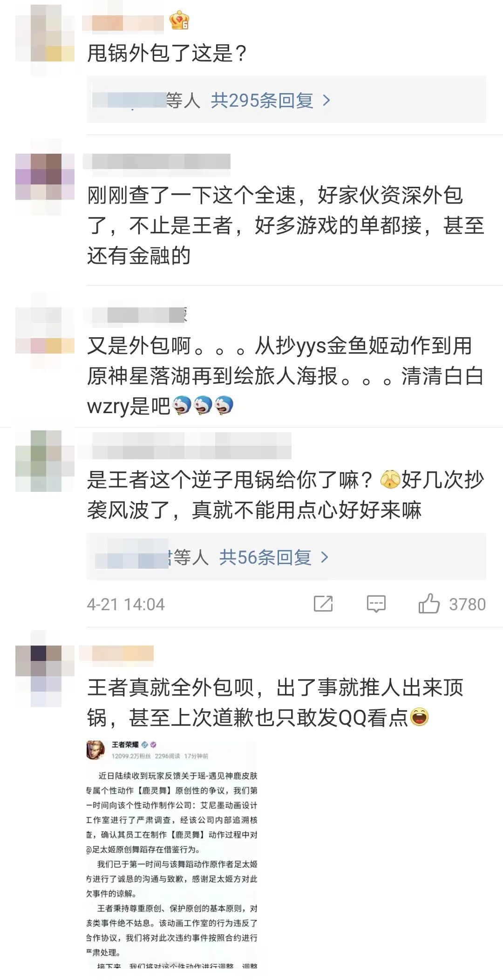This screenshot has width=503, height=980.
Task: Tap the 3780 like count number
Action: 467,604
